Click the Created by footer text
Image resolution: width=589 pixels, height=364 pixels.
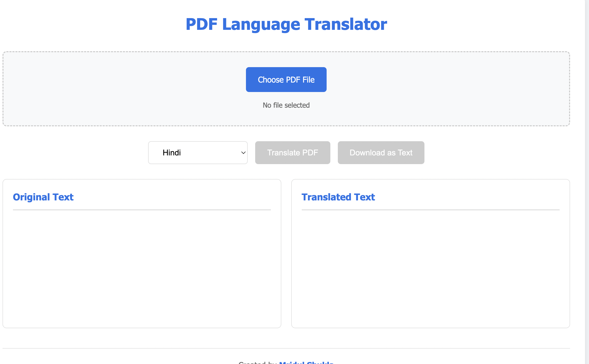pos(257,363)
